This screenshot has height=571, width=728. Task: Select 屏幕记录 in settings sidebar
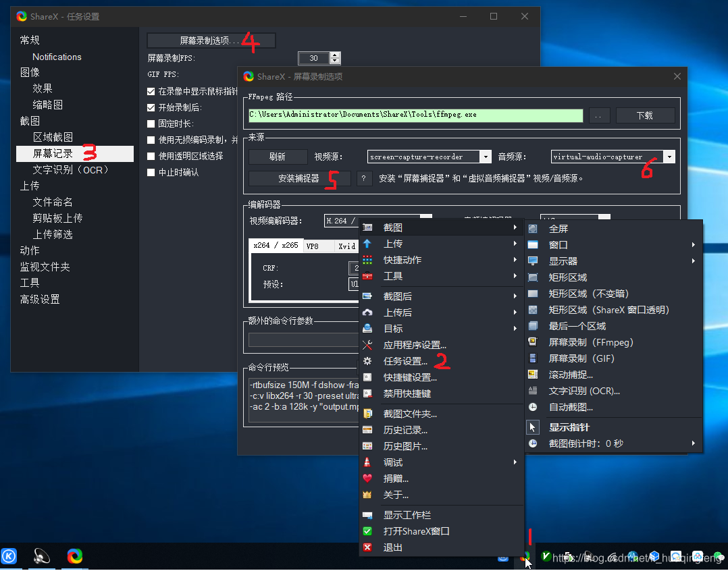75,153
